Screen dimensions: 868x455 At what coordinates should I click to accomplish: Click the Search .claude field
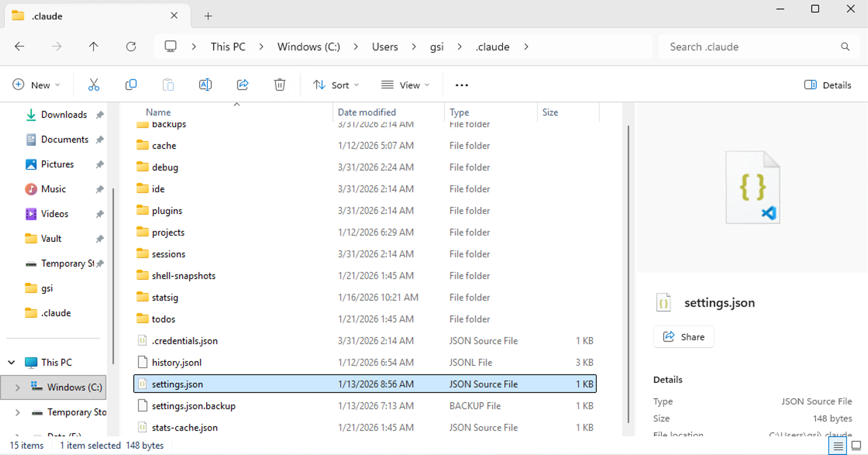pyautogui.click(x=752, y=47)
